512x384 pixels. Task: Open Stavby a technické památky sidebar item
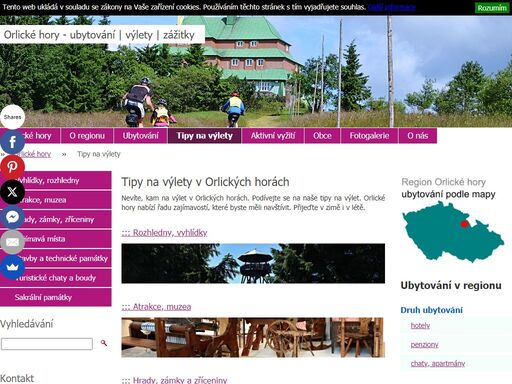pyautogui.click(x=56, y=258)
